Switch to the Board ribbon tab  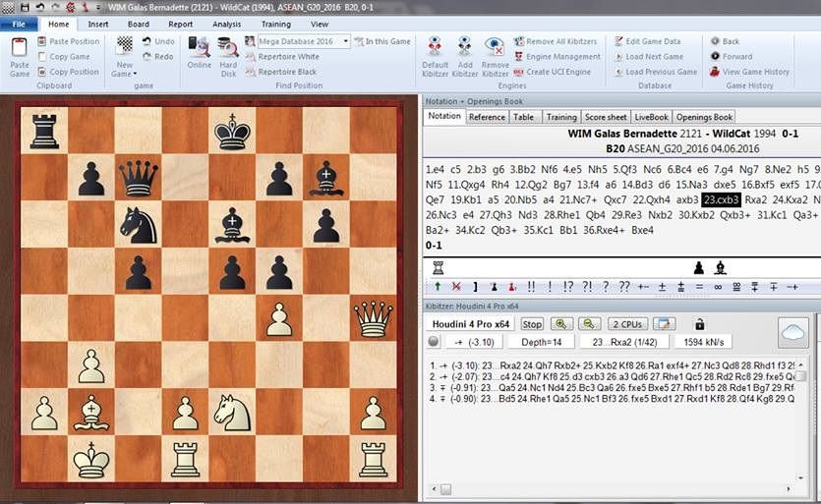pos(139,25)
